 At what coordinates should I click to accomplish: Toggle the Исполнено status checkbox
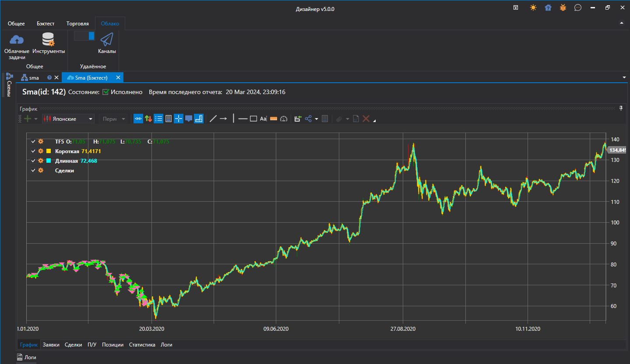pyautogui.click(x=106, y=92)
